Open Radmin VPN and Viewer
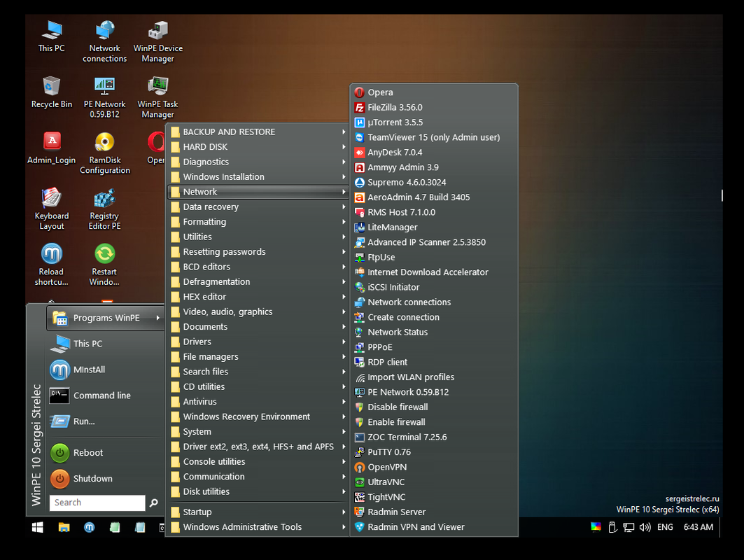This screenshot has height=560, width=744. pos(434,527)
